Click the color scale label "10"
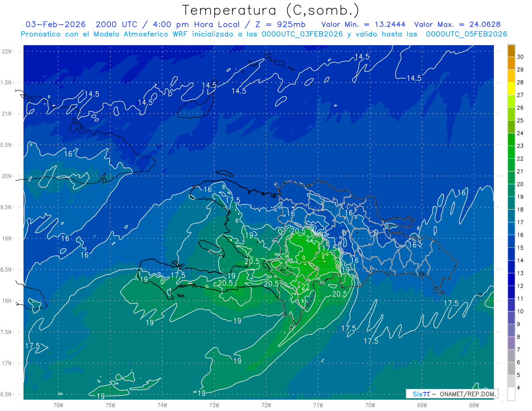 click(x=520, y=311)
